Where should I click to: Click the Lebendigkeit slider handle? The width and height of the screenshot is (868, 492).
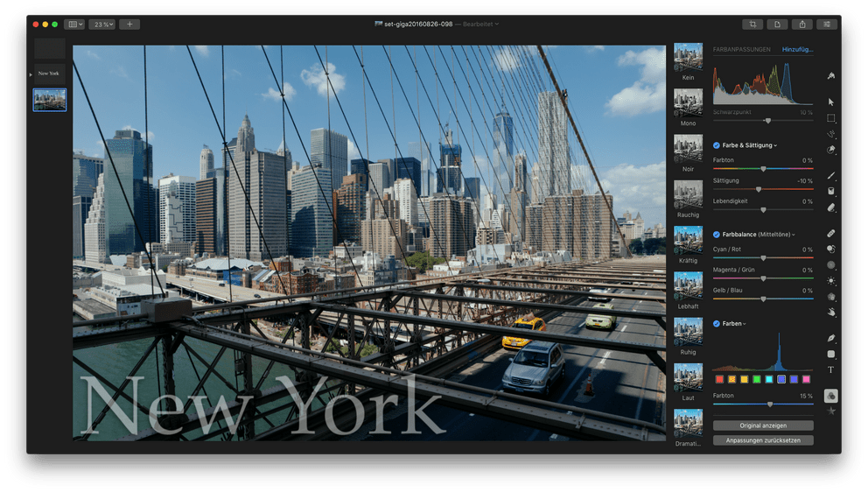[x=763, y=210]
